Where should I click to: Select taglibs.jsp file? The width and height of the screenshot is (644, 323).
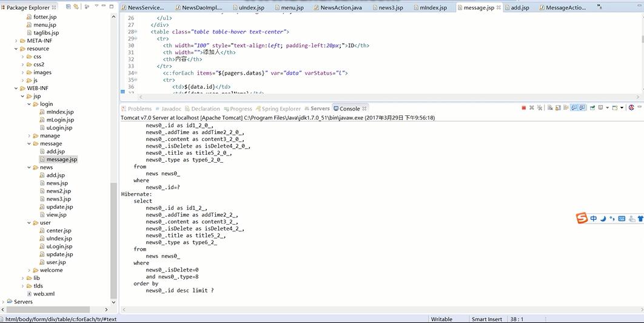click(42, 33)
